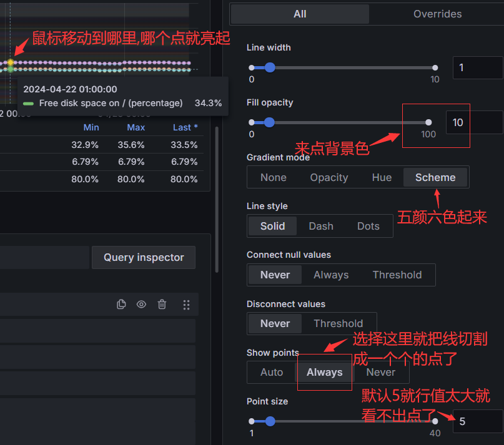504x445 pixels.
Task: Delete the query with trash icon
Action: (162, 305)
